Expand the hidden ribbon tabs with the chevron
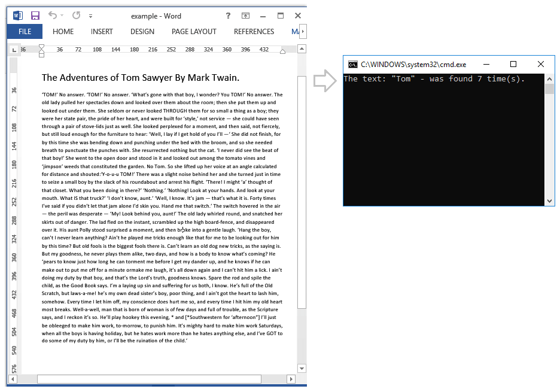The height and width of the screenshot is (392, 560). coord(302,31)
